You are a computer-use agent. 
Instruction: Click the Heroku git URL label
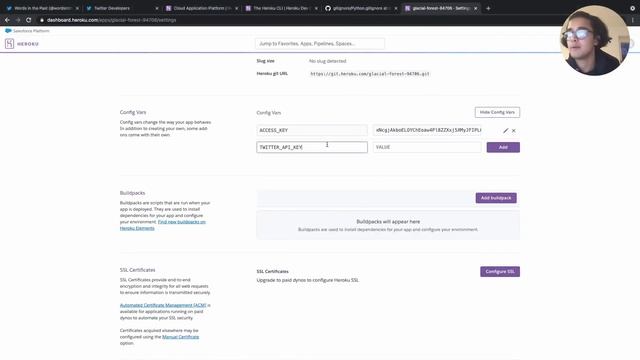(272, 74)
